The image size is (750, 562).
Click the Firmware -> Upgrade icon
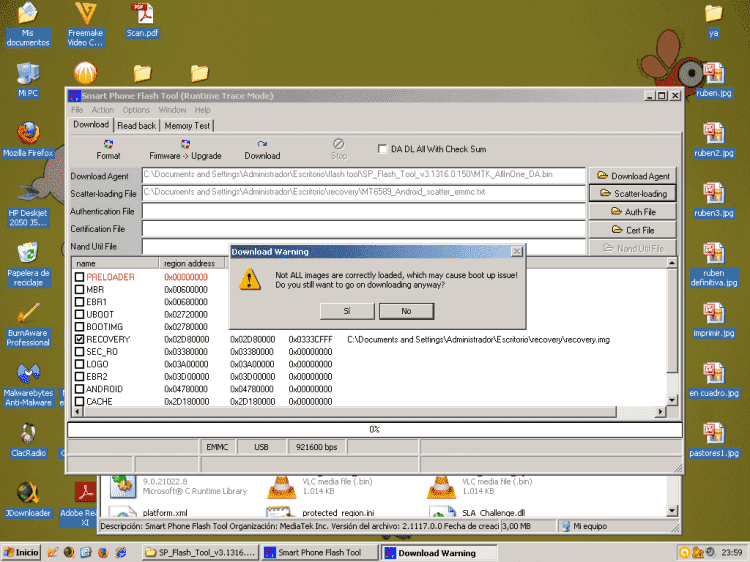pyautogui.click(x=185, y=149)
